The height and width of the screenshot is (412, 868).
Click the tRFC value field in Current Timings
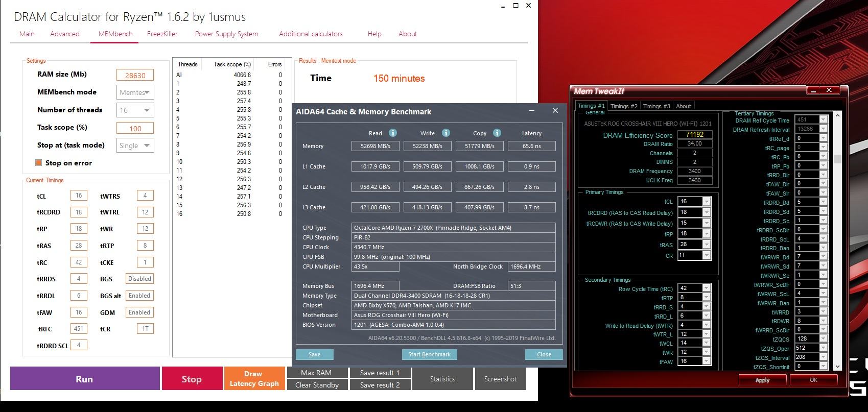[79, 328]
